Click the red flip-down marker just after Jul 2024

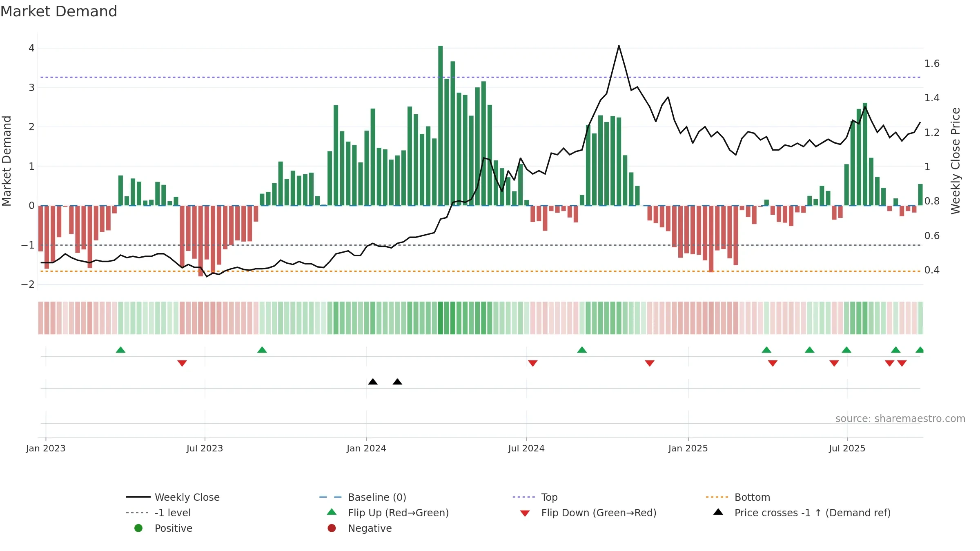pos(532,363)
